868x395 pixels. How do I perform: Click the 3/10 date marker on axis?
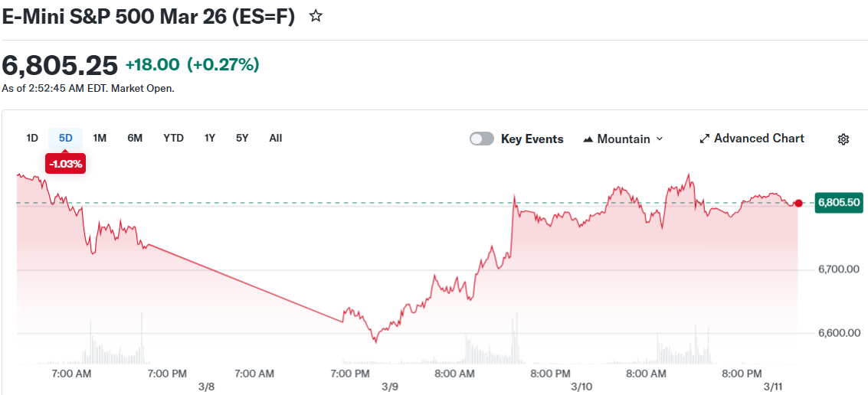581,387
